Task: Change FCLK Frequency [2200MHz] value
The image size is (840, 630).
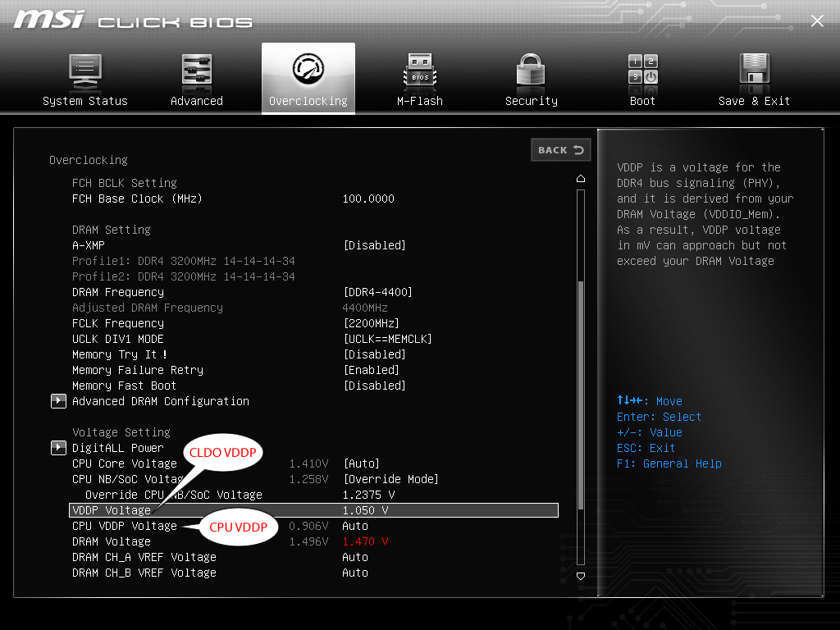Action: point(372,323)
